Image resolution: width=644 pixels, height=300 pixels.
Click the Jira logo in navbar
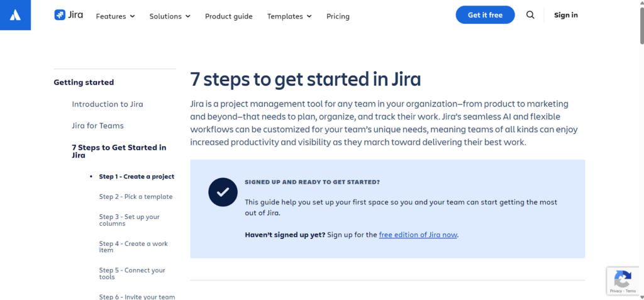[69, 15]
